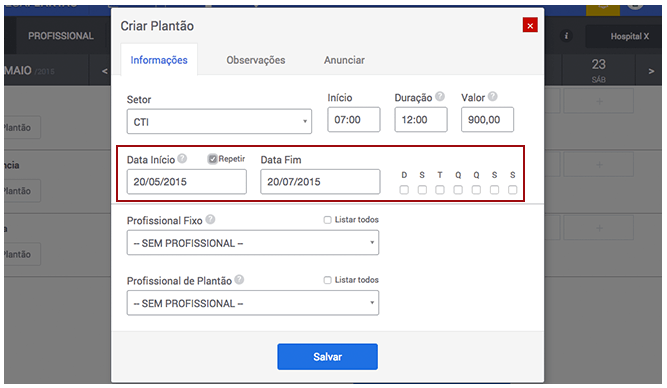Open the Profissional Fixo dropdown

click(253, 242)
